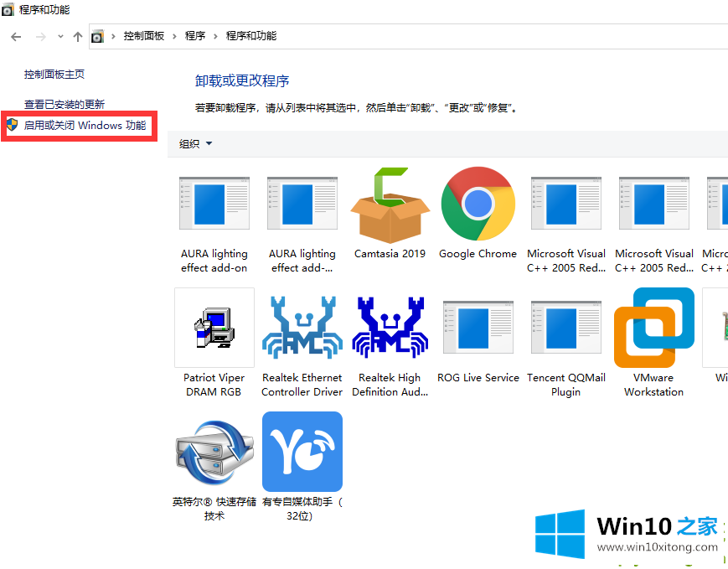Select the ROG Live Service icon
The height and width of the screenshot is (569, 728).
tap(478, 328)
